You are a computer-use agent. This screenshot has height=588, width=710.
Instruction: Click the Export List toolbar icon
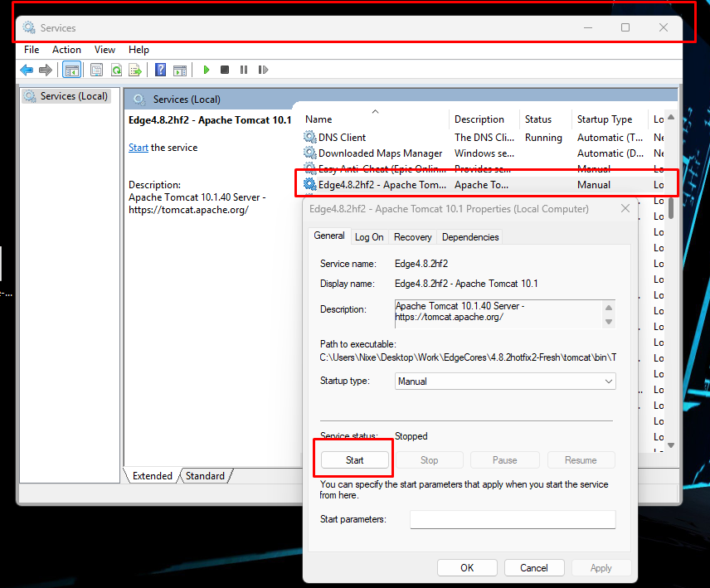(x=134, y=70)
